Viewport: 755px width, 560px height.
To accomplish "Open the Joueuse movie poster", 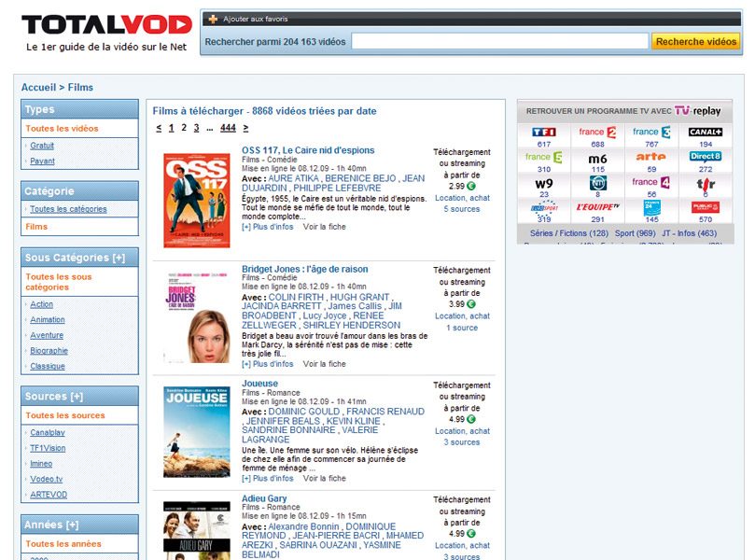I will [197, 432].
